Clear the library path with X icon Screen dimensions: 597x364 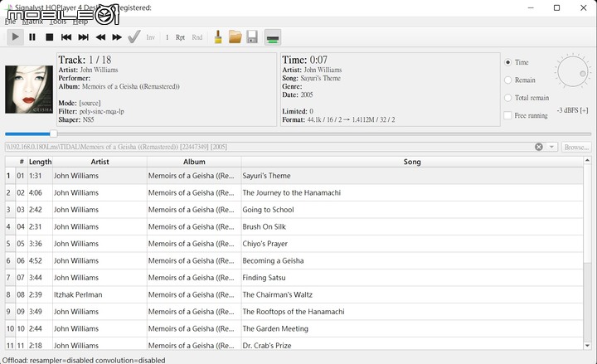pos(539,147)
